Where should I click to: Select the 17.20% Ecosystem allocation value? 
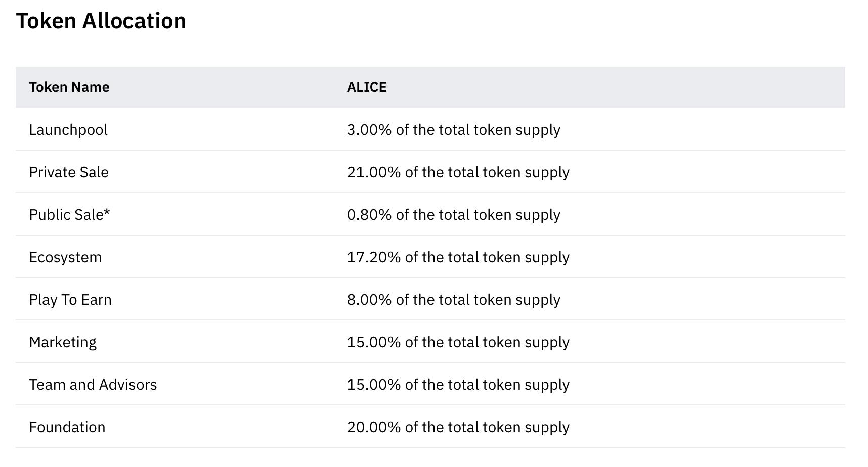458,257
